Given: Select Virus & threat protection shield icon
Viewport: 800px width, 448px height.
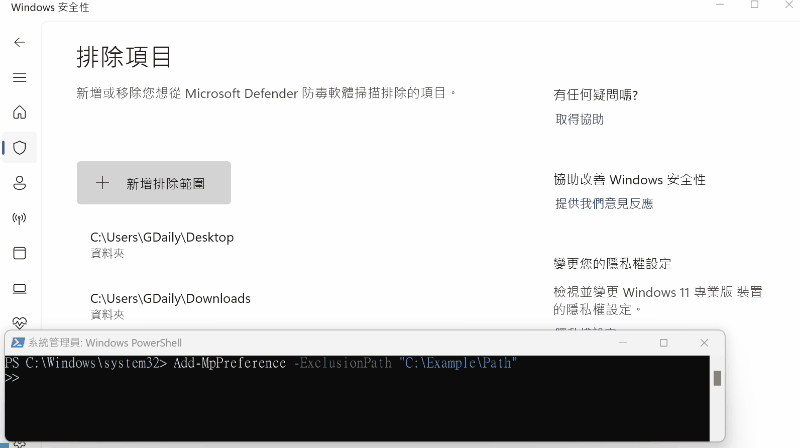Looking at the screenshot, I should (19, 148).
